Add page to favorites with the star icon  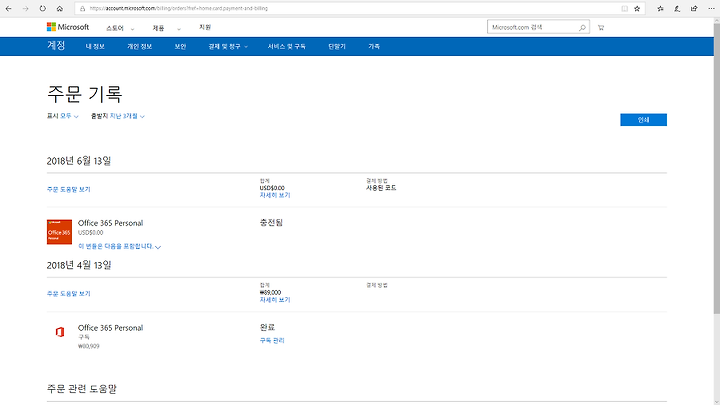637,8
